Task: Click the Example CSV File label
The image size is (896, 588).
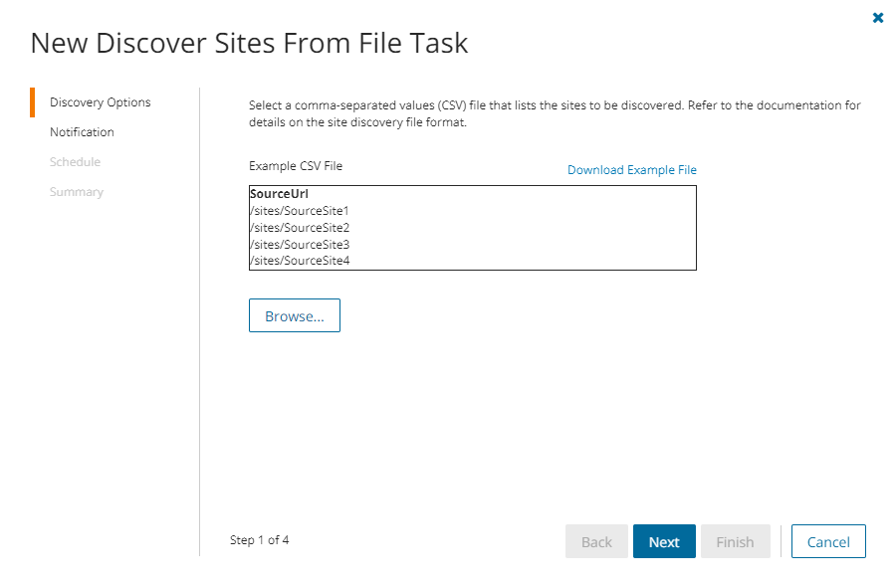Action: 296,166
